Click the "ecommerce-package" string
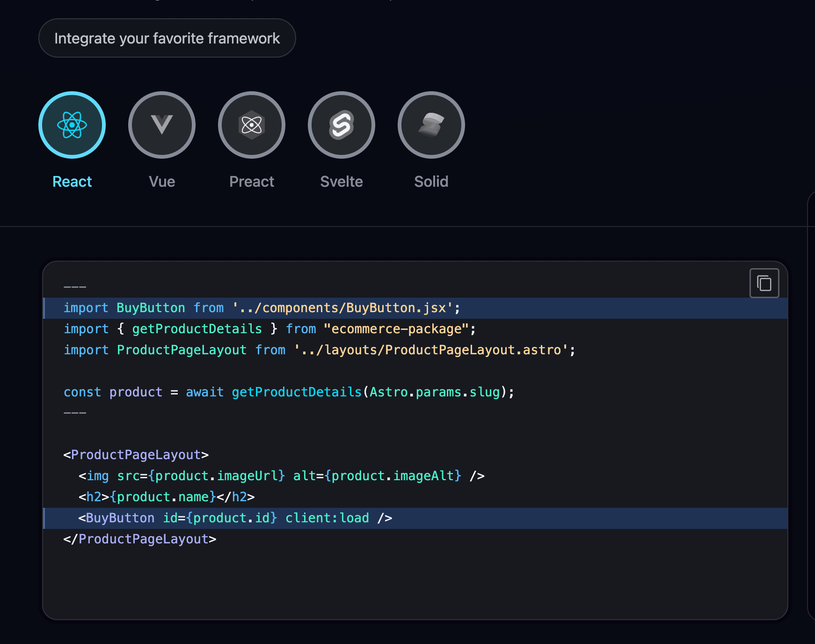Viewport: 815px width, 644px height. coord(396,329)
